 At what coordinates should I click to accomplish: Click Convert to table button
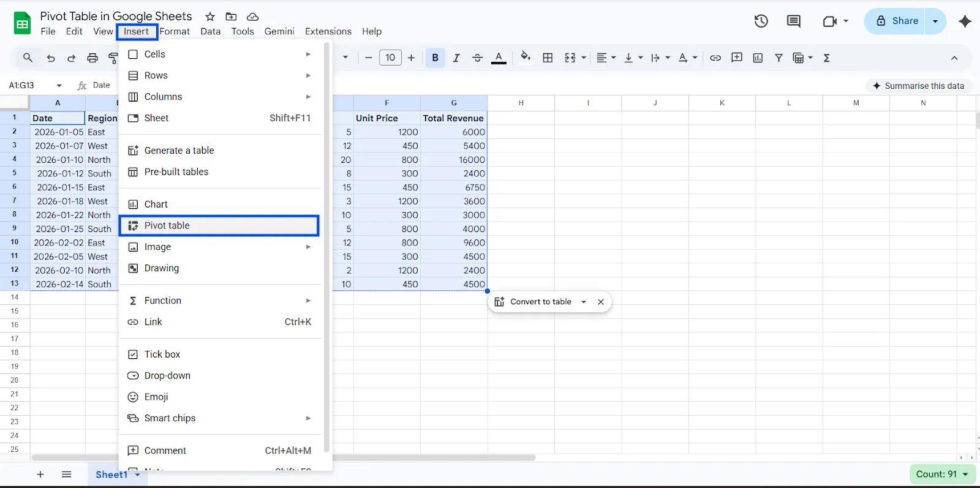pyautogui.click(x=533, y=302)
